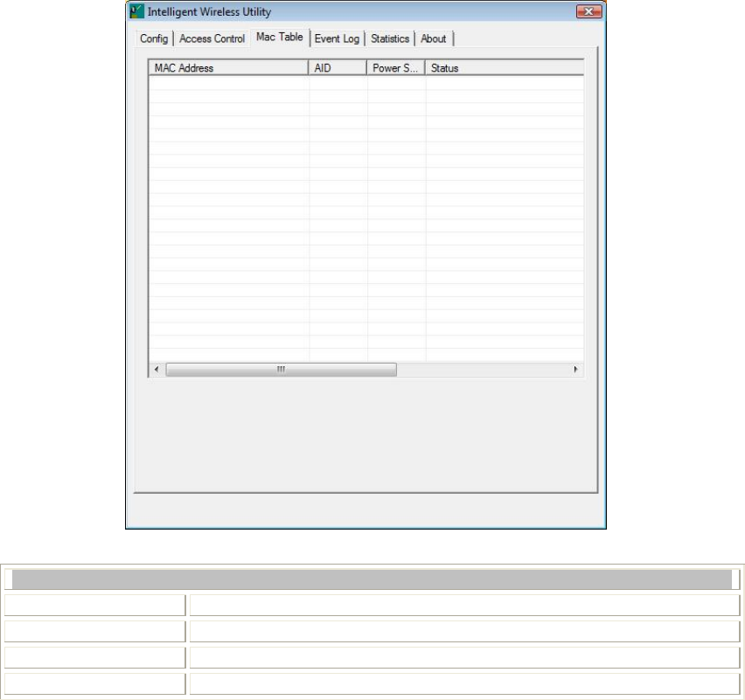The width and height of the screenshot is (745, 700).
Task: Close the Intelligent Wireless Utility window
Action: (589, 11)
